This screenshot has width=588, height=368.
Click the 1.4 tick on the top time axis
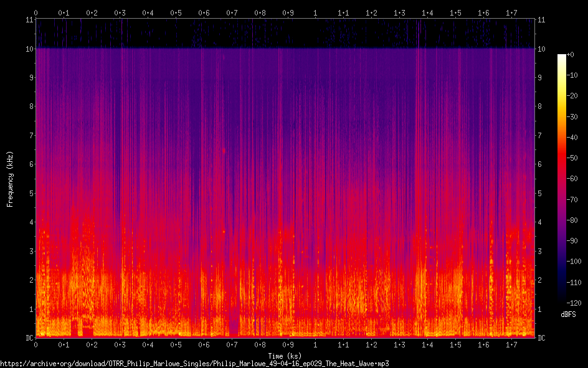tap(427, 12)
